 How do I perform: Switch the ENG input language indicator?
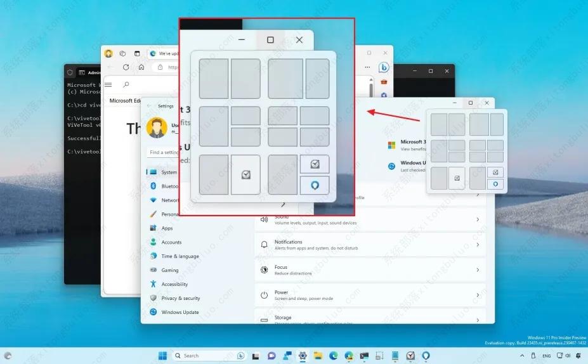547,356
